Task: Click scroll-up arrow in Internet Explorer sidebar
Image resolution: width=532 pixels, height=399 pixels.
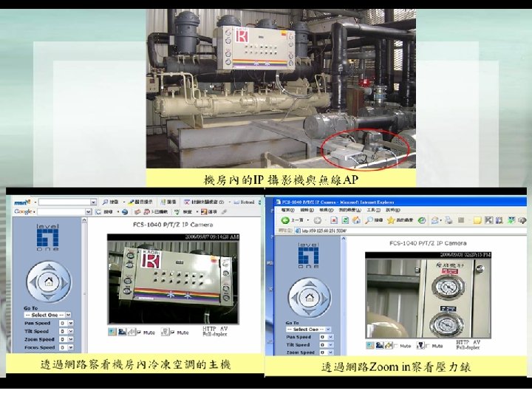Action: [x=344, y=239]
